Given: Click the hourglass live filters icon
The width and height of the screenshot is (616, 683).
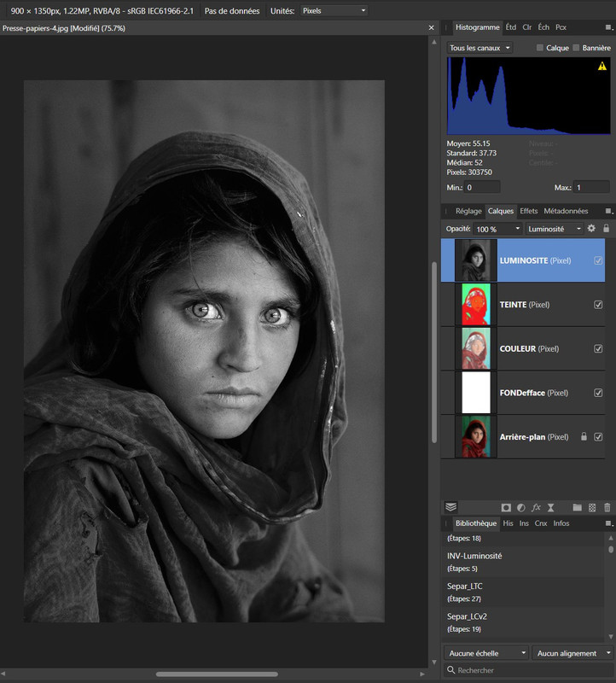Looking at the screenshot, I should tap(550, 507).
